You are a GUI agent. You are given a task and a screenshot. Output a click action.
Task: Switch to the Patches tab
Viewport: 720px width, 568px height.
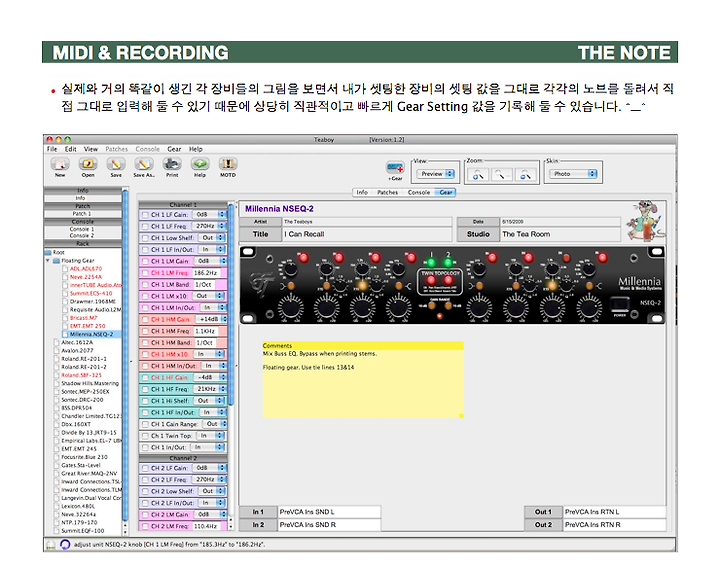(x=387, y=192)
